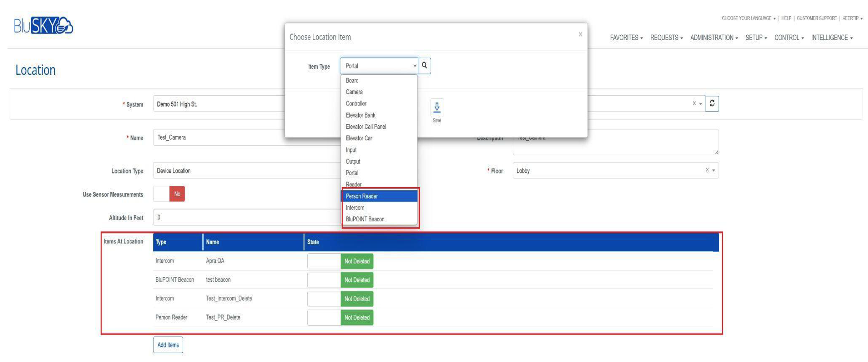
Task: Sort table by Name column header
Action: click(253, 242)
